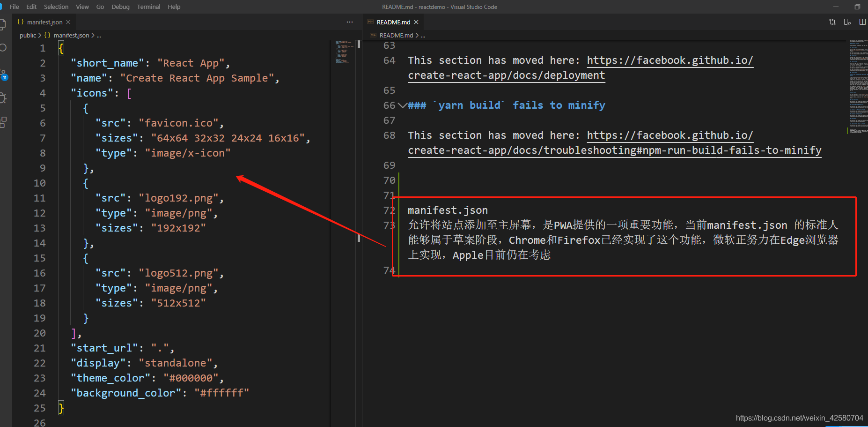
Task: Open README preview to the side
Action: pyautogui.click(x=847, y=22)
